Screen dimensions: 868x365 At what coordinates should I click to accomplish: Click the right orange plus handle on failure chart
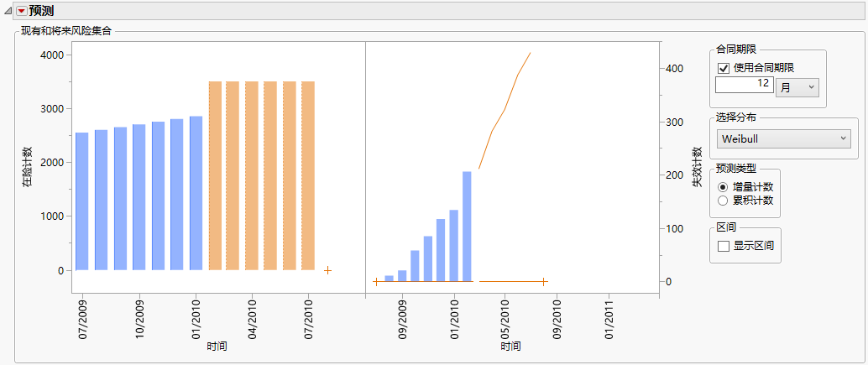[x=544, y=281]
